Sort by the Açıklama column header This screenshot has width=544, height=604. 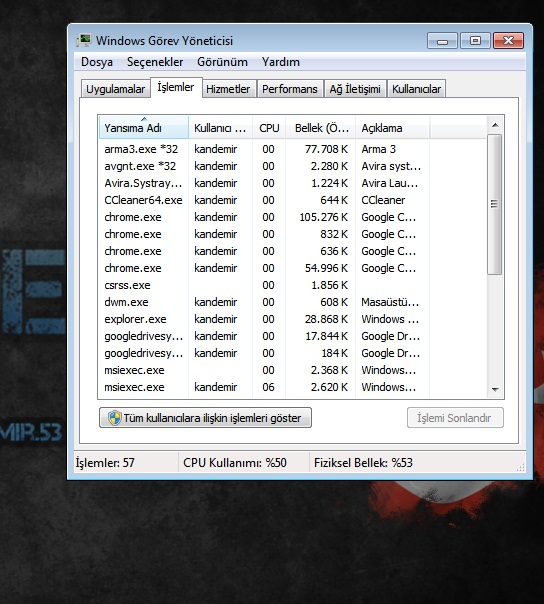pos(393,128)
